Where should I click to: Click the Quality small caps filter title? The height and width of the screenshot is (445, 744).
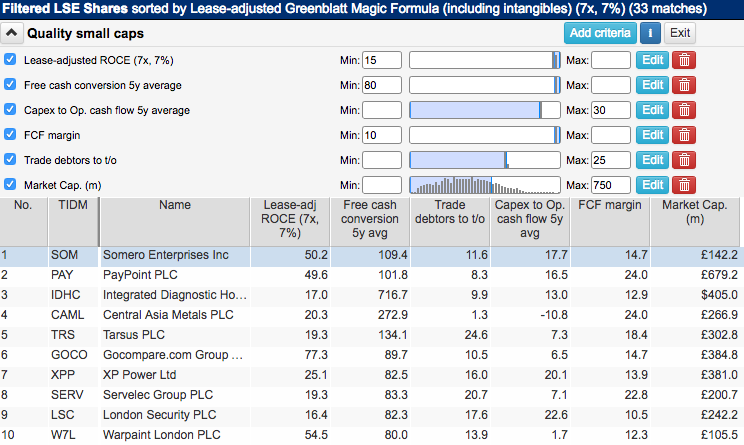pos(85,34)
